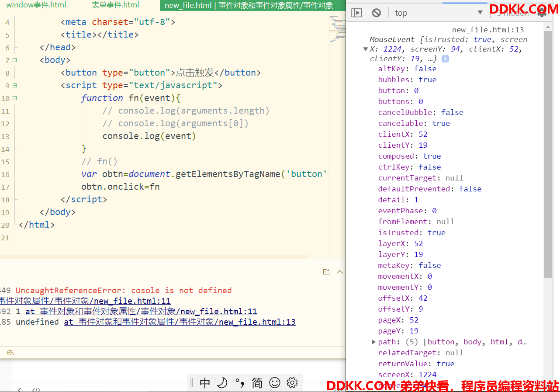Screen dimensions: 560x392
Task: Switch IME Chinese/English mode (中)
Action: 205,383
